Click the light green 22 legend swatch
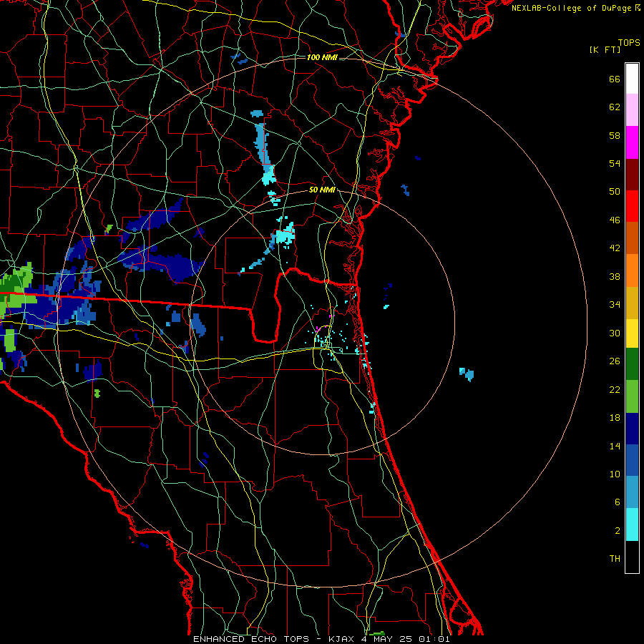This screenshot has width=644, height=644. (x=632, y=396)
